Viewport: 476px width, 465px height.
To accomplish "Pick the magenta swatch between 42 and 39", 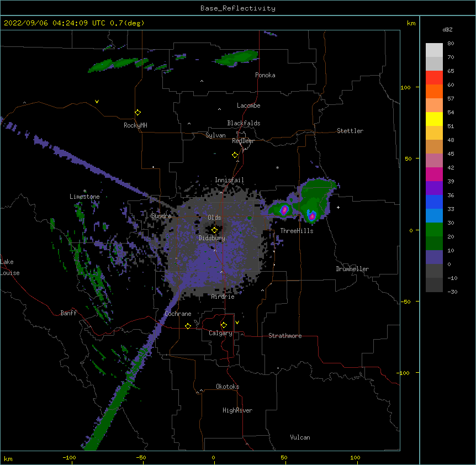I will [x=434, y=175].
